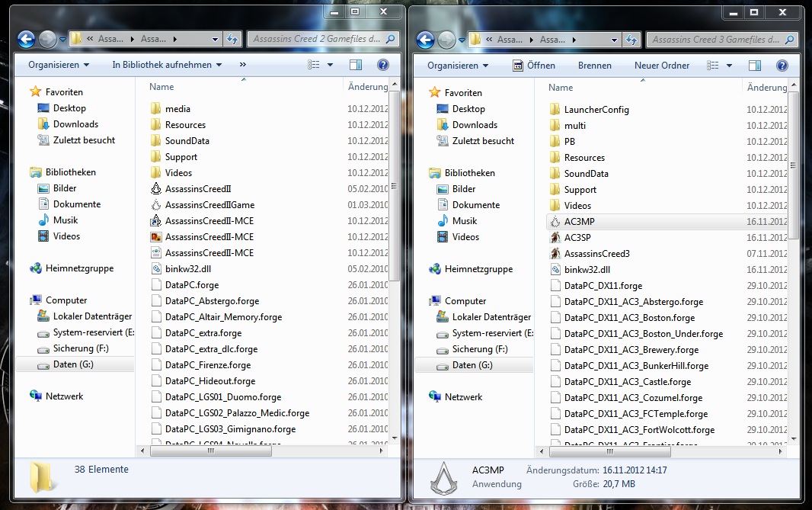Open LauncherConfig folder

590,109
